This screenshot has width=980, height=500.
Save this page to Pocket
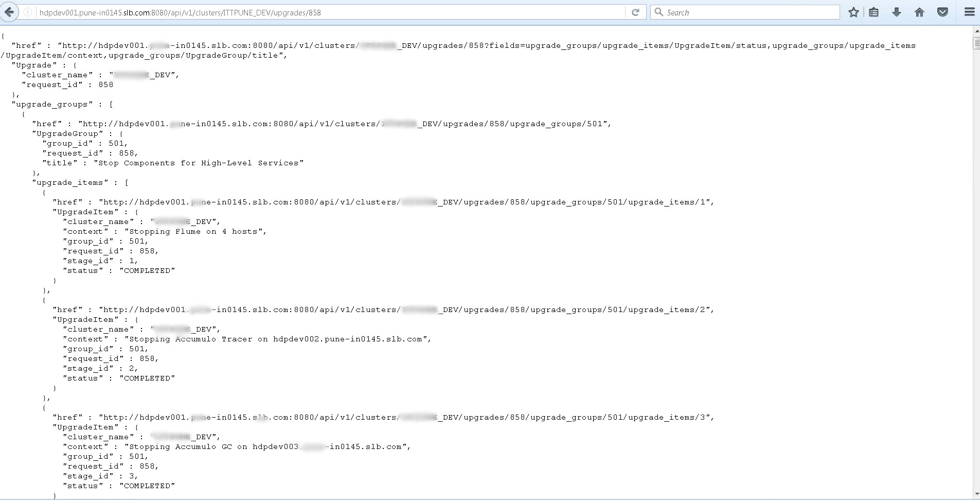pyautogui.click(x=943, y=12)
